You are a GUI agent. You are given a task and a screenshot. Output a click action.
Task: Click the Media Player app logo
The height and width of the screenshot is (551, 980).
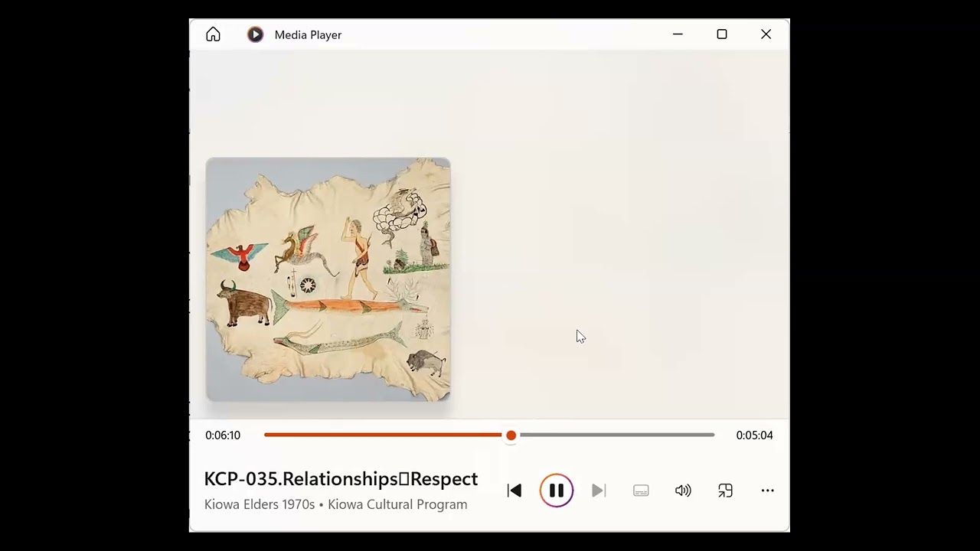click(x=255, y=34)
